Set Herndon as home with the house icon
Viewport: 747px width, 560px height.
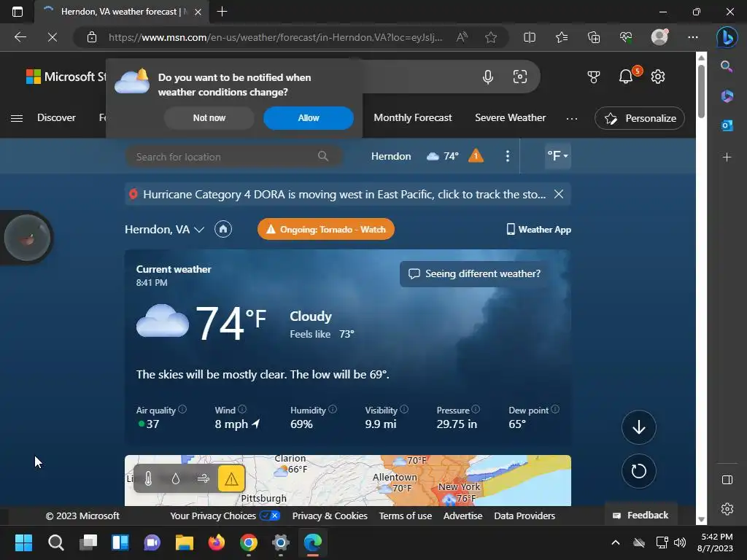[x=223, y=229]
